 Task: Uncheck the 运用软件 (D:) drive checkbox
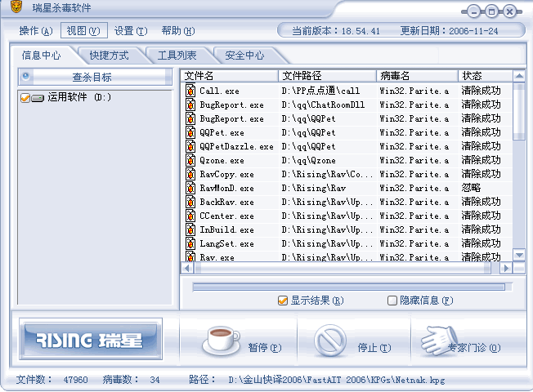click(25, 98)
